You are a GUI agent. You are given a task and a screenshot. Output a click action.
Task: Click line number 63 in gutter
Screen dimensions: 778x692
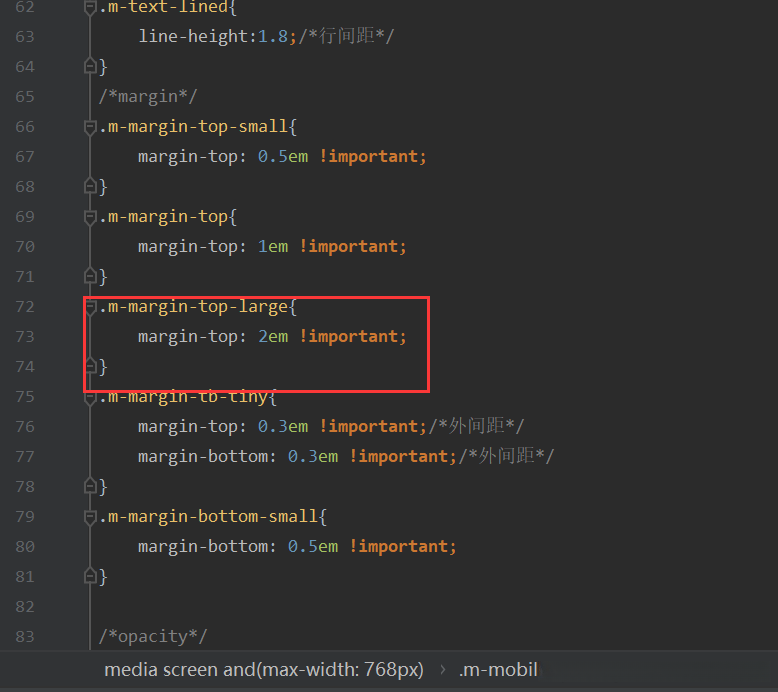click(x=25, y=37)
